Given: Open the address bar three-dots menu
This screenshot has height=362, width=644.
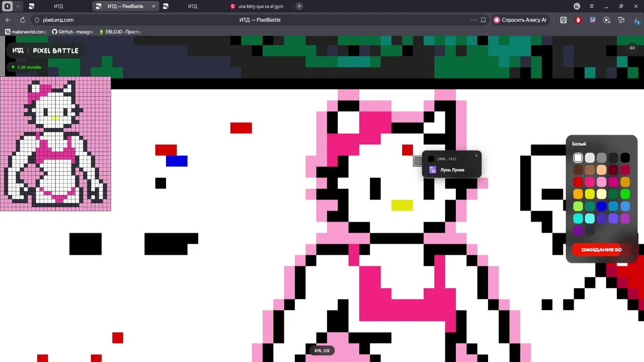Looking at the screenshot, I should (x=473, y=20).
